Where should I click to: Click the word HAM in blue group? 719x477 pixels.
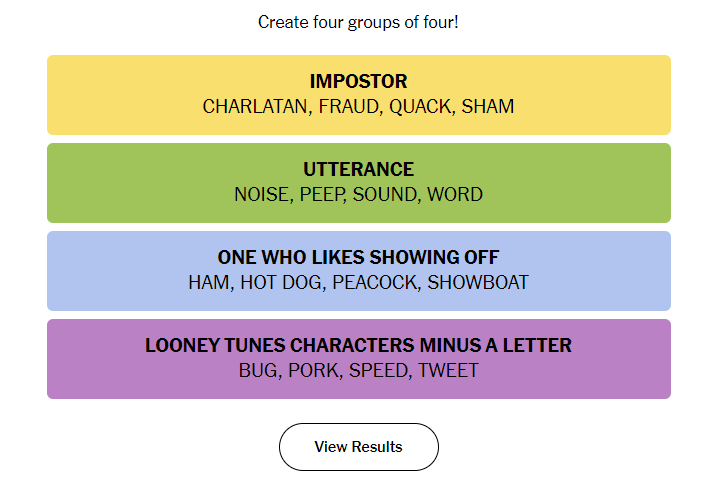(209, 283)
